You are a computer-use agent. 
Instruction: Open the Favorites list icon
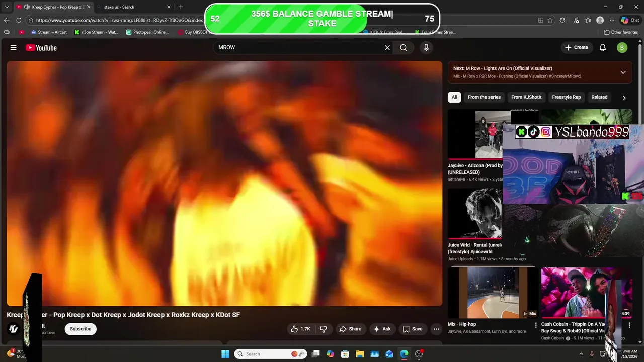click(x=588, y=20)
